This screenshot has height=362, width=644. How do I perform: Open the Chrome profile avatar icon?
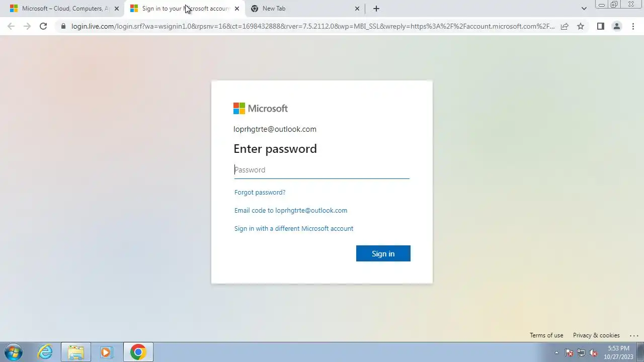point(616,26)
